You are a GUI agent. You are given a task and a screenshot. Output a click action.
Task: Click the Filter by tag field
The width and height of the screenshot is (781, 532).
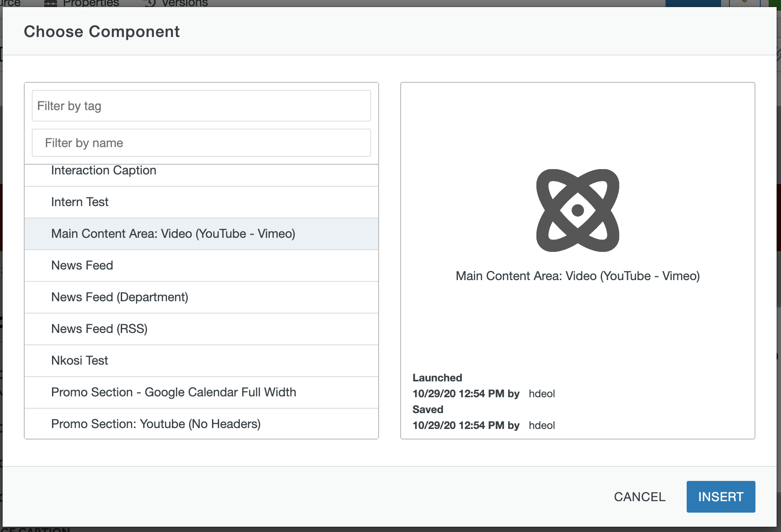(201, 106)
